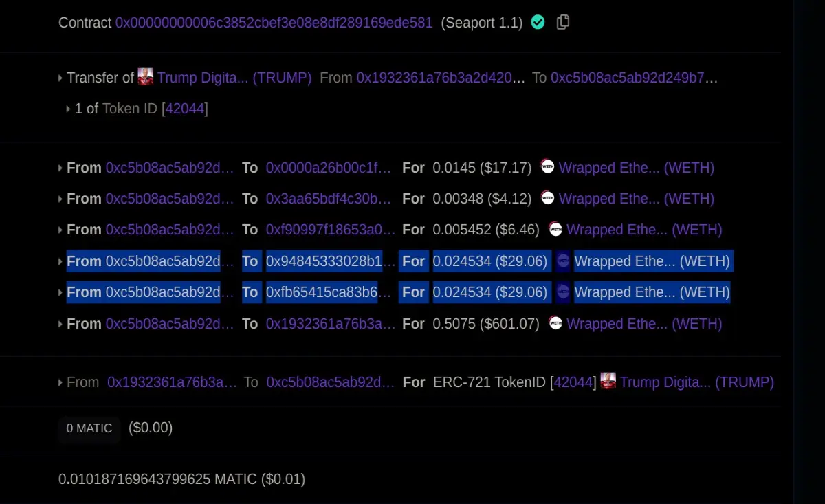825x504 pixels.
Task: Open Wrapped Ethe... (WETH) link in 0.5075 row
Action: (644, 324)
